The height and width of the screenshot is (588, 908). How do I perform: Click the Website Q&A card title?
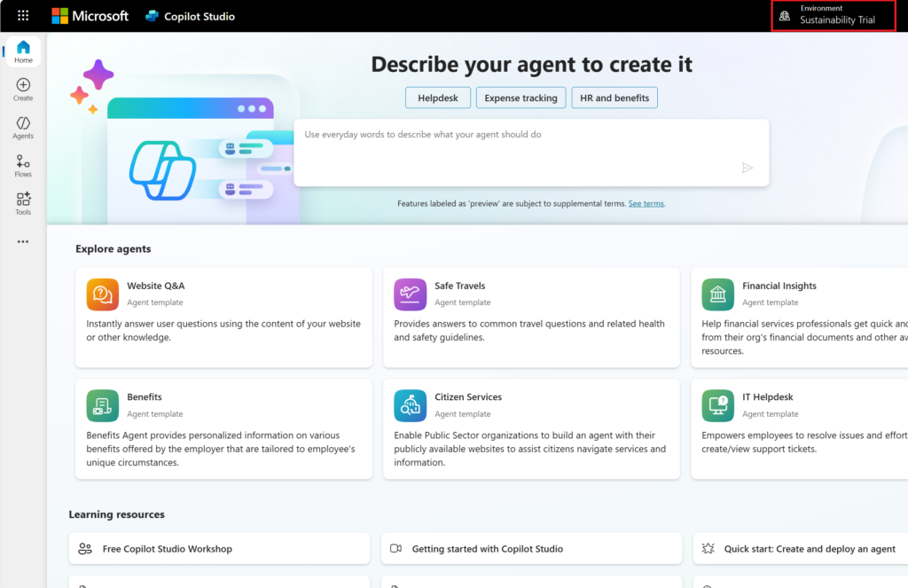[x=156, y=286]
